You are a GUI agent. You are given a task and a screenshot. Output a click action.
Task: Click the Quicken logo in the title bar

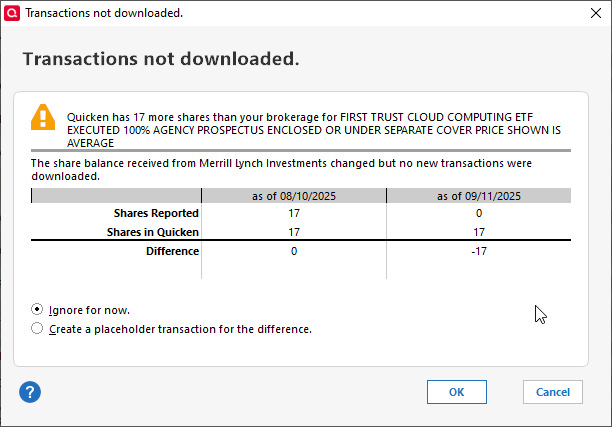[x=11, y=13]
